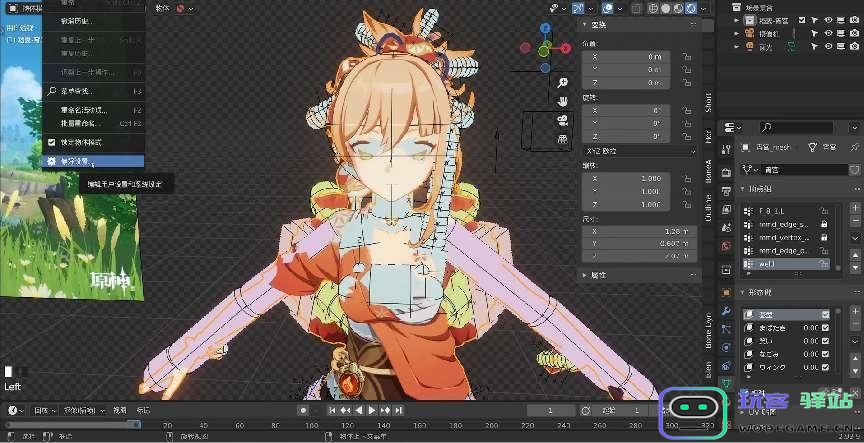
Task: Open Menu Search entry with magnifier icon
Action: pyautogui.click(x=93, y=91)
